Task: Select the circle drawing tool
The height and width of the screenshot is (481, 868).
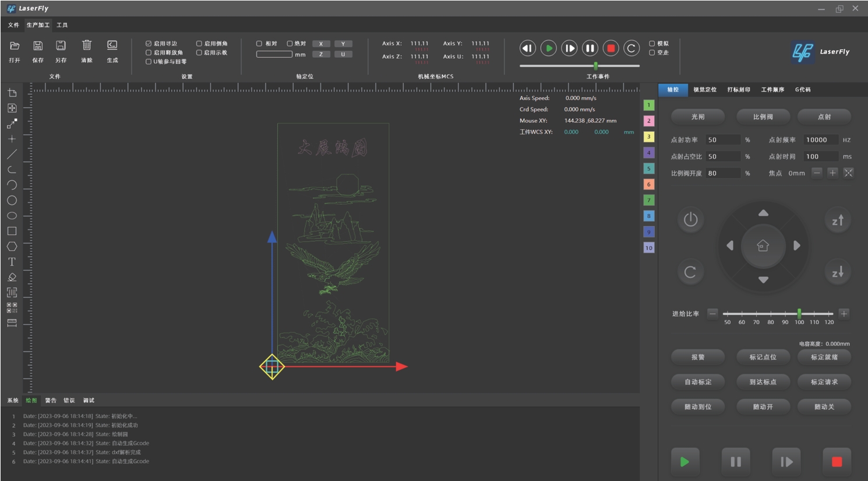Action: (12, 201)
